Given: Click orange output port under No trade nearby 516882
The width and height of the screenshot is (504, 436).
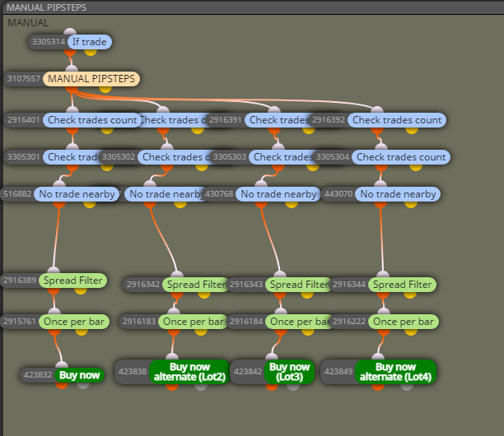Looking at the screenshot, I should click(59, 204).
